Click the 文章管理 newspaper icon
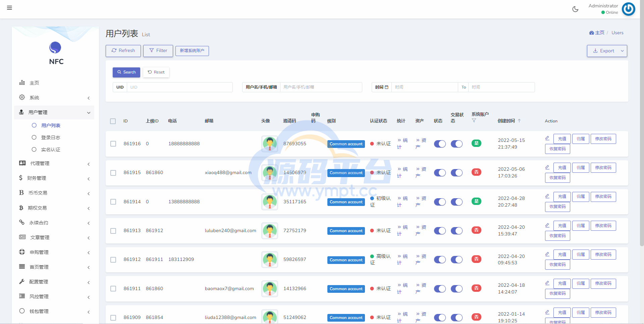The height and width of the screenshot is (324, 644). pos(22,237)
